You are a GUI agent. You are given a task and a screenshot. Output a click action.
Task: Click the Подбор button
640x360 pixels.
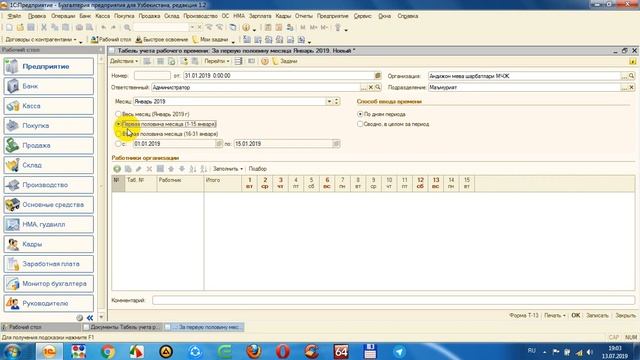tap(258, 169)
